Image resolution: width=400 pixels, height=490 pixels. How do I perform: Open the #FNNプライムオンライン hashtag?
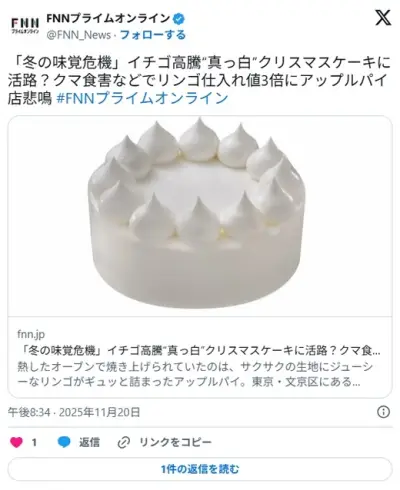pyautogui.click(x=142, y=98)
